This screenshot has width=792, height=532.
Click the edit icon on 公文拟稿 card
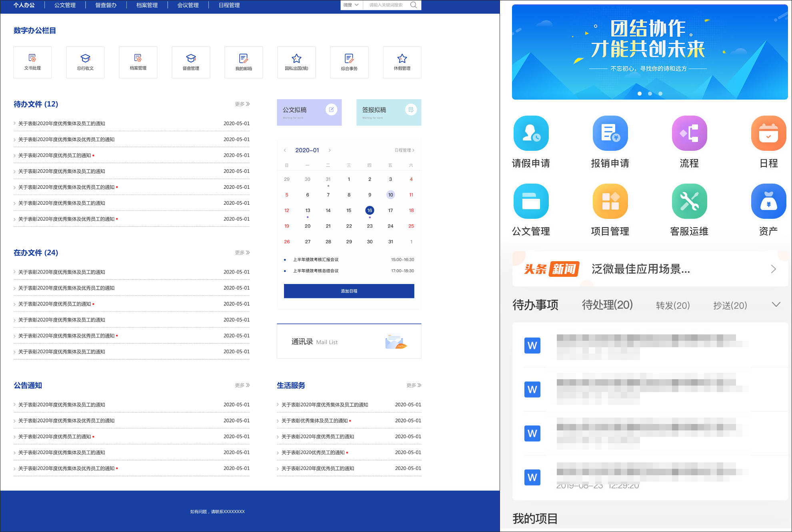pyautogui.click(x=331, y=110)
